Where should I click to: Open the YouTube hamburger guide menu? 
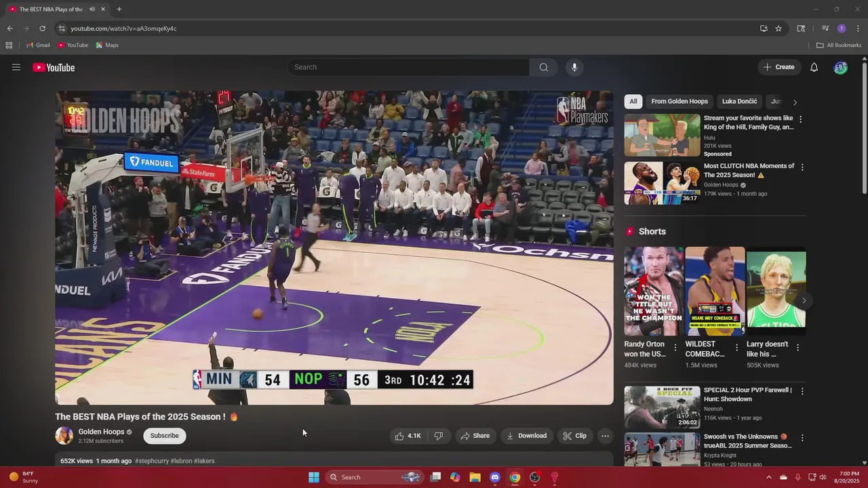[16, 67]
